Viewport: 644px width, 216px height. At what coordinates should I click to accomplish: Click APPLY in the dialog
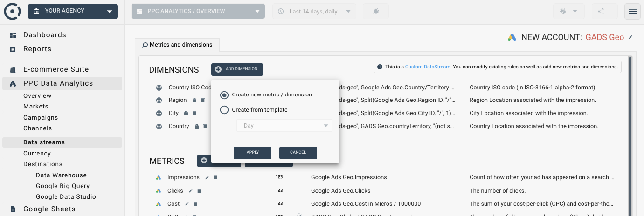253,152
